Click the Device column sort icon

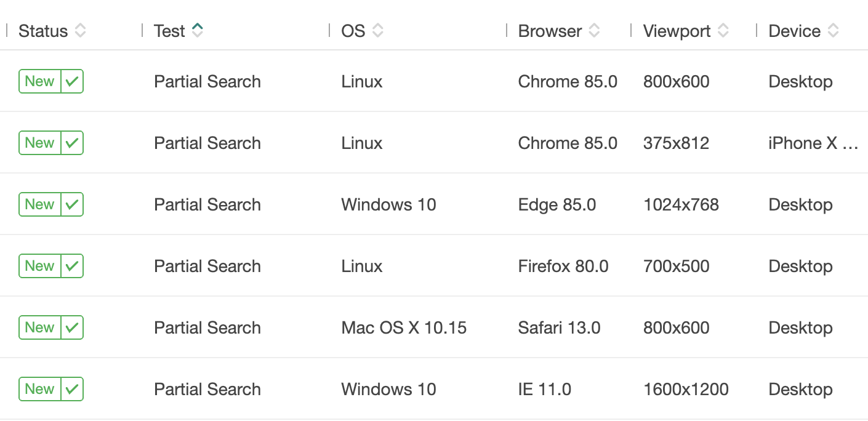(833, 31)
